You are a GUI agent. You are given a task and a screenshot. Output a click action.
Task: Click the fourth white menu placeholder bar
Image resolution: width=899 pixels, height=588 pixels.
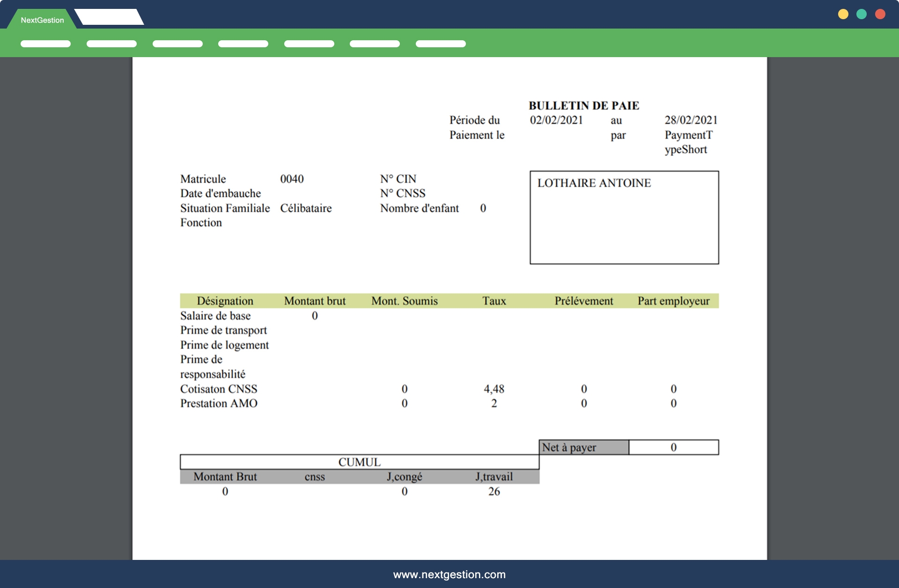click(x=243, y=44)
